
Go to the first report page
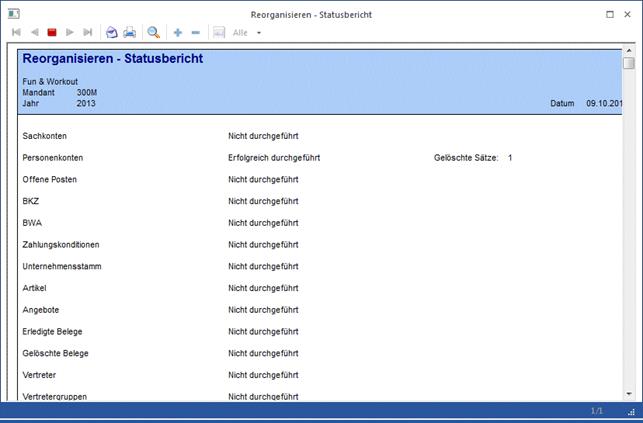pos(16,33)
